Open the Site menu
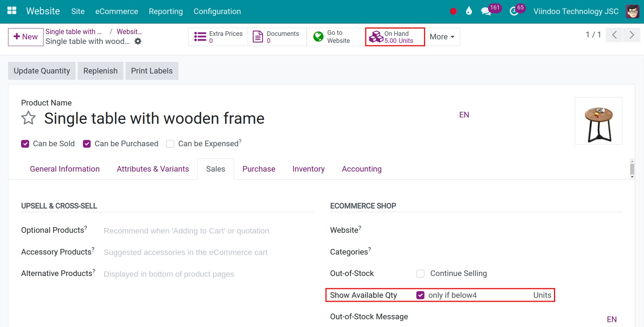Viewport: 644px width, 327px height. coord(78,11)
